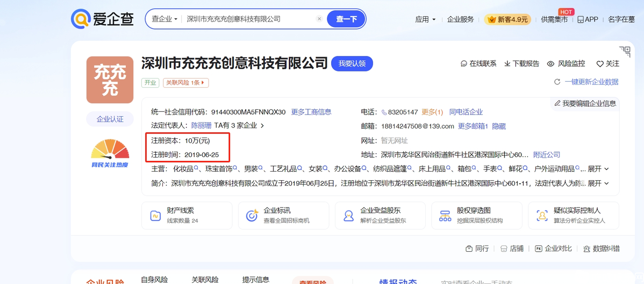Screen dimensions: 644x284
Task: Open 供需集市
Action: click(554, 19)
